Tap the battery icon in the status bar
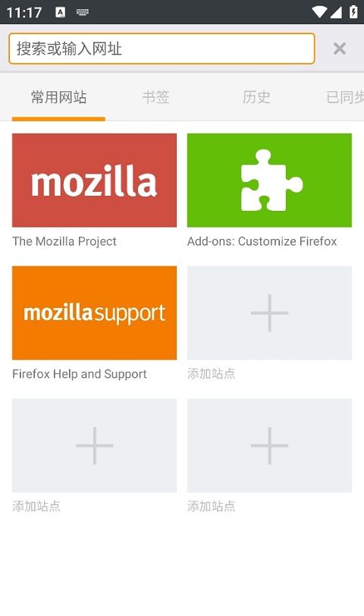The image size is (364, 616). pyautogui.click(x=353, y=12)
